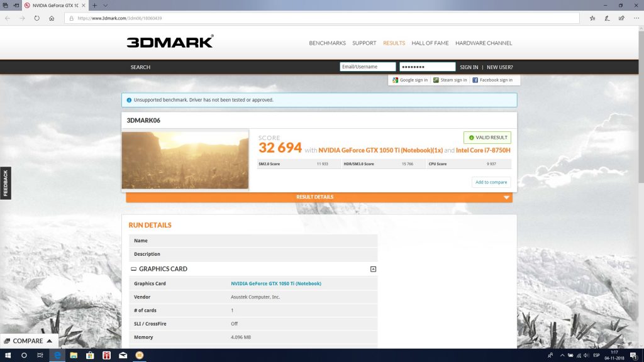Sign in with Google icon
644x362 pixels.
395,80
